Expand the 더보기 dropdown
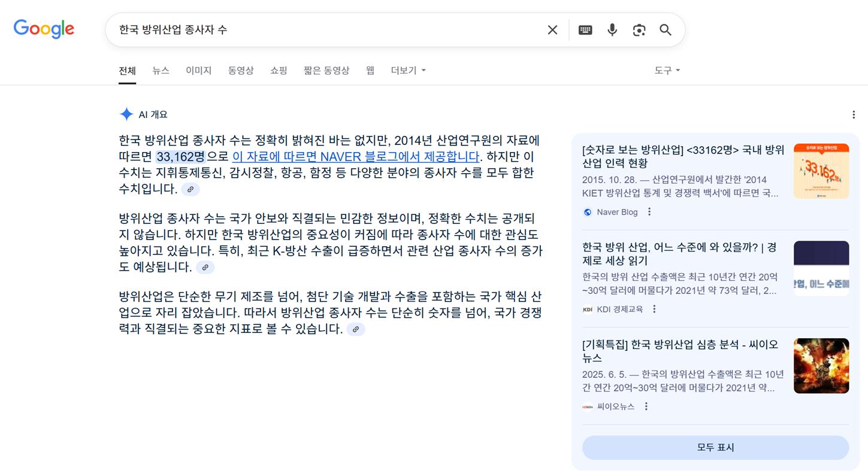Image resolution: width=868 pixels, height=476 pixels. (x=409, y=71)
